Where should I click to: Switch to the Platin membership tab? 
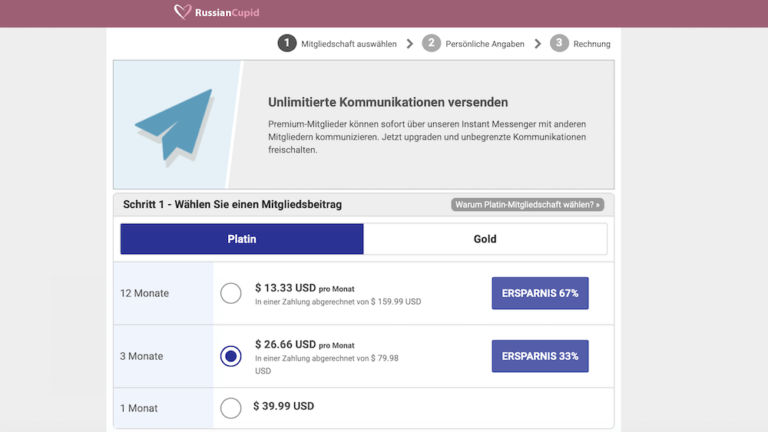(x=242, y=239)
